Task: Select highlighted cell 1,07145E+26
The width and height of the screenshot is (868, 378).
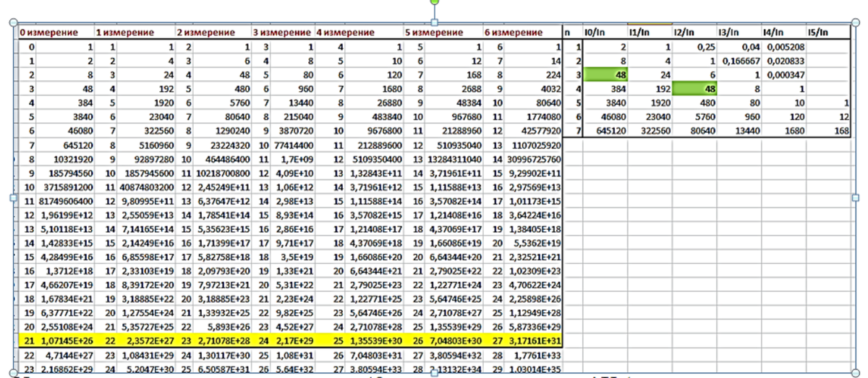Action: (x=66, y=342)
